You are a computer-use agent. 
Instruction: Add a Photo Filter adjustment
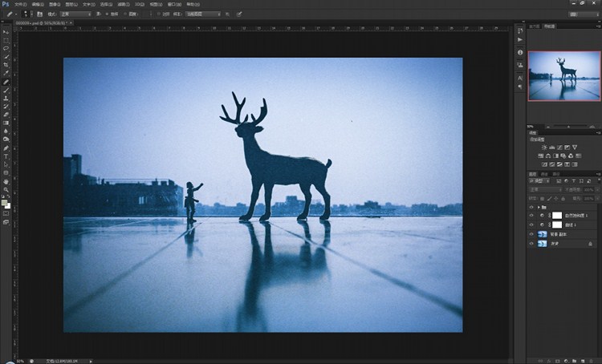(563, 156)
